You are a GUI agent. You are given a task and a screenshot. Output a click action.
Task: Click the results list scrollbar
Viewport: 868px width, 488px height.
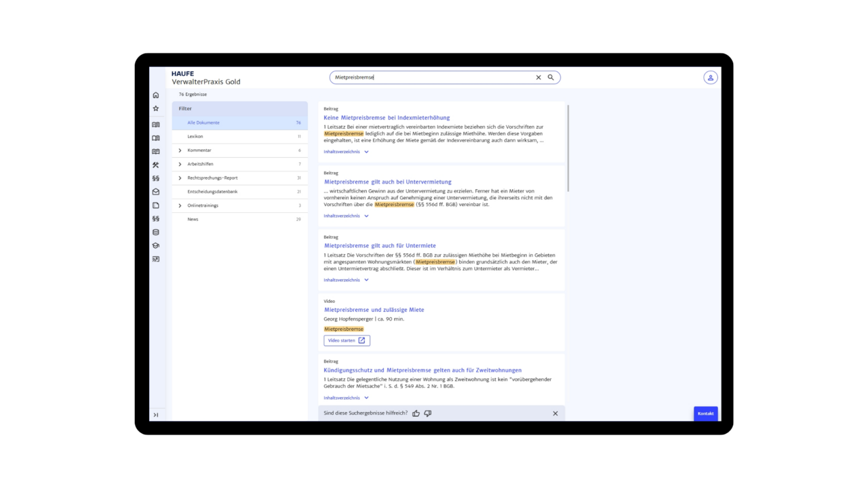coord(568,149)
